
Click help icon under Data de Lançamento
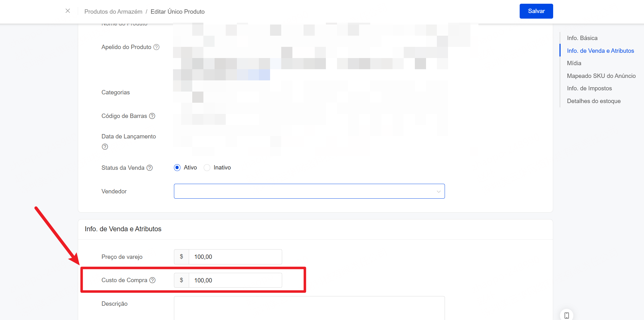tap(105, 147)
